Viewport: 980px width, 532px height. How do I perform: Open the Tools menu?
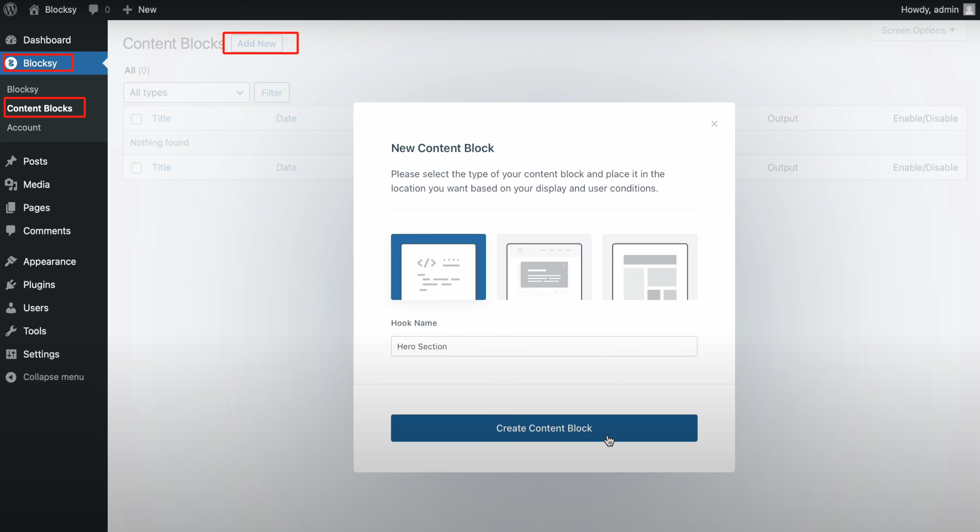click(34, 331)
